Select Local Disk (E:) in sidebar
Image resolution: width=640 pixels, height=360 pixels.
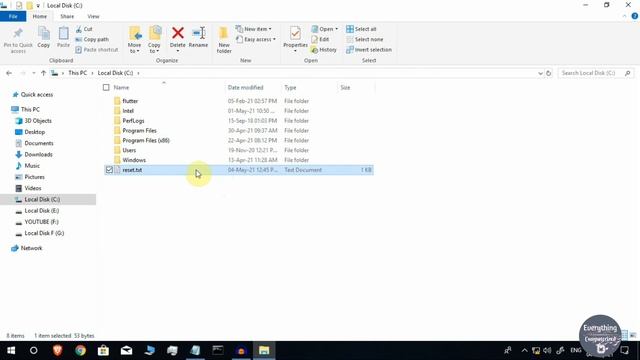pos(42,211)
